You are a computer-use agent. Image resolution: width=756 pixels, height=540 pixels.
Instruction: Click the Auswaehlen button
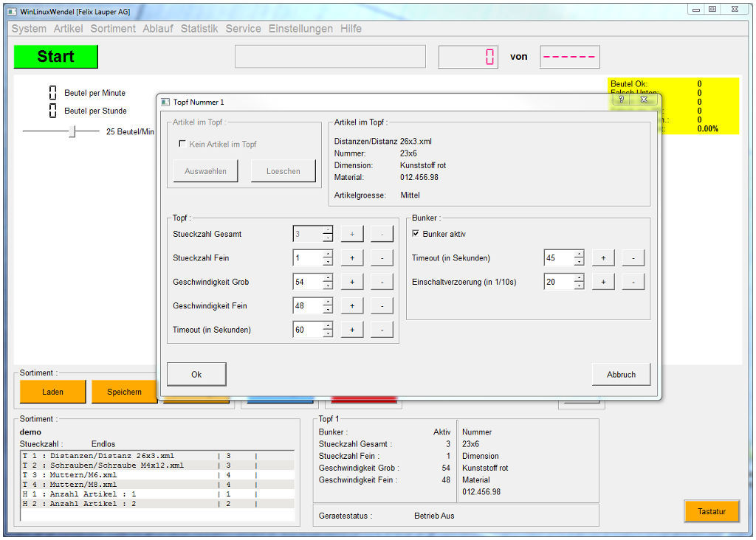(205, 171)
